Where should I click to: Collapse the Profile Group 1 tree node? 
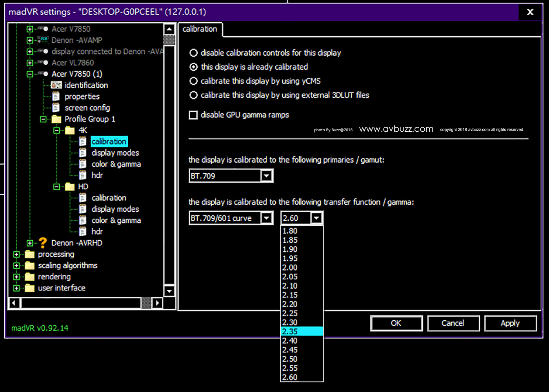43,119
